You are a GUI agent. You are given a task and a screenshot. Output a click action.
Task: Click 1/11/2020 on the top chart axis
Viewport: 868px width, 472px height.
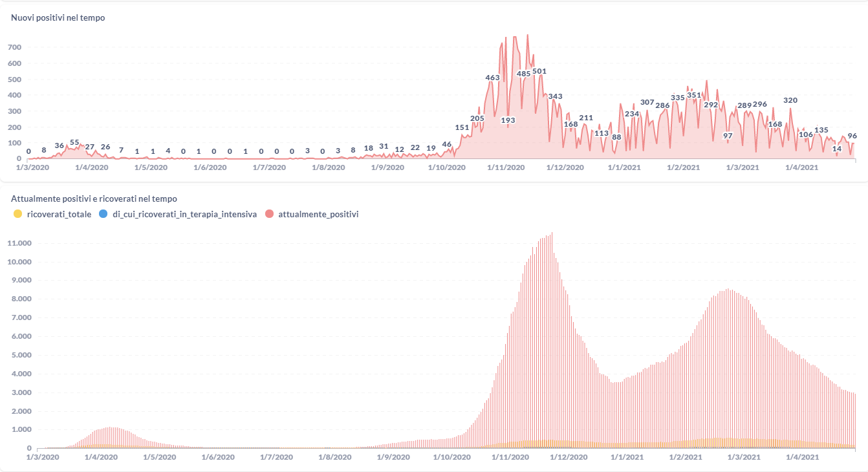tap(506, 167)
